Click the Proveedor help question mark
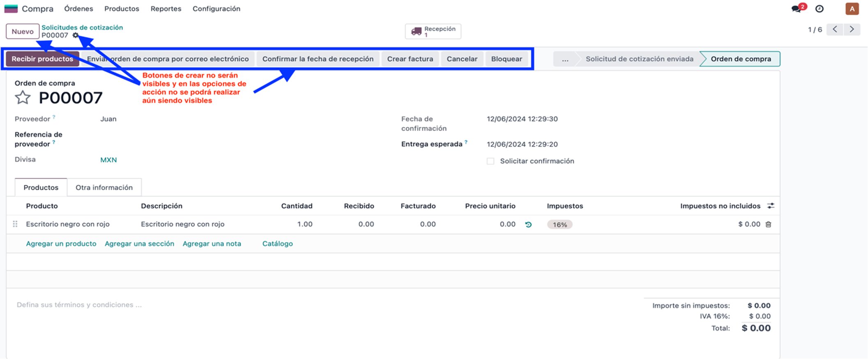 [x=54, y=117]
